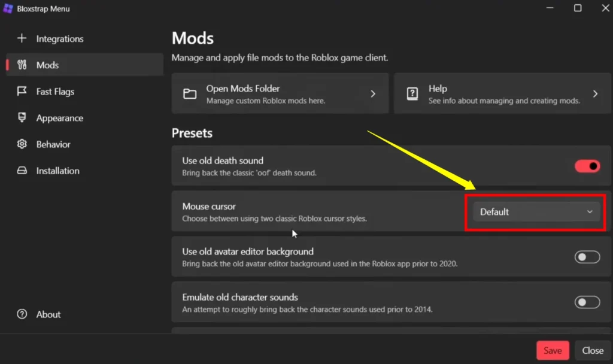This screenshot has width=613, height=364.
Task: Save the mod settings
Action: click(x=553, y=350)
